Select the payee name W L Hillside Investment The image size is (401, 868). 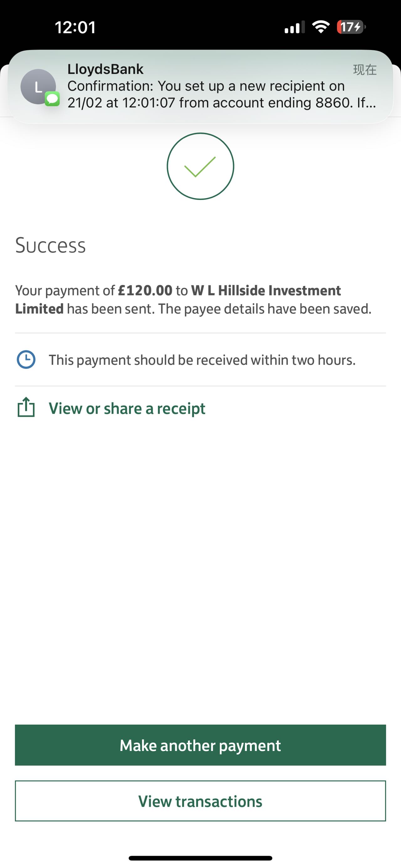coord(266,290)
